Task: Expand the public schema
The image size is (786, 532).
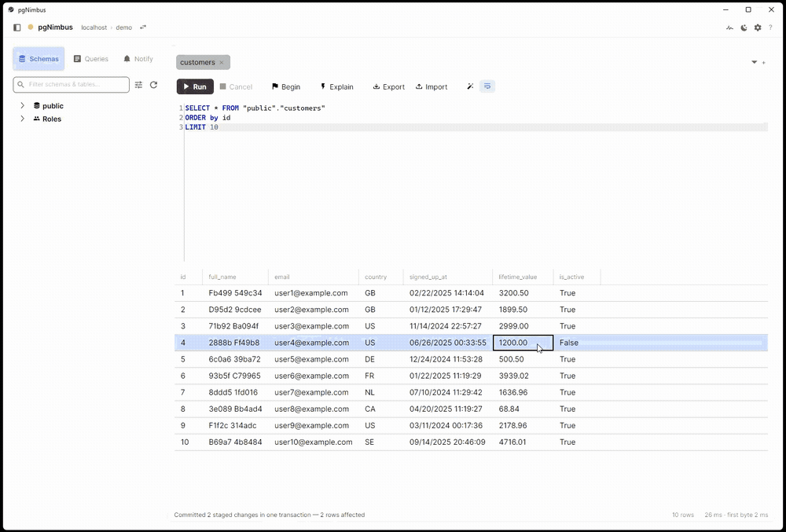Action: pyautogui.click(x=22, y=106)
